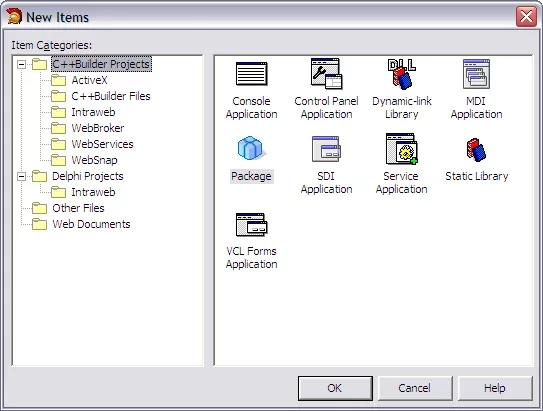Click the WebBroker folder icon
The width and height of the screenshot is (543, 411).
coord(58,128)
